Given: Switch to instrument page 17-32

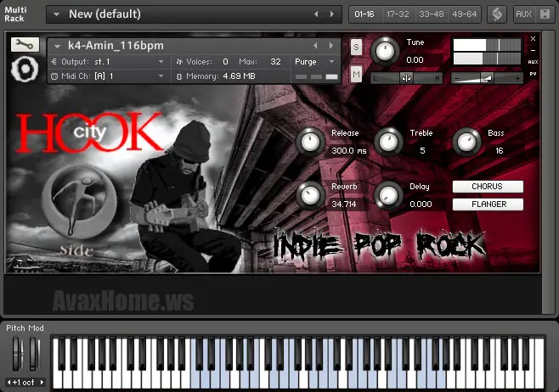Looking at the screenshot, I should (x=398, y=14).
